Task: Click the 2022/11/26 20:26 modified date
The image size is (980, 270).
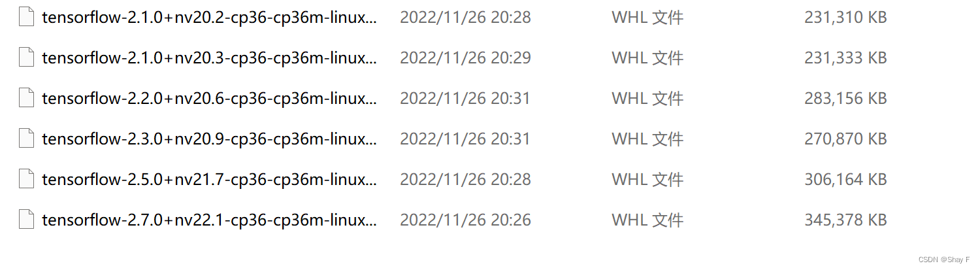Action: coord(465,220)
